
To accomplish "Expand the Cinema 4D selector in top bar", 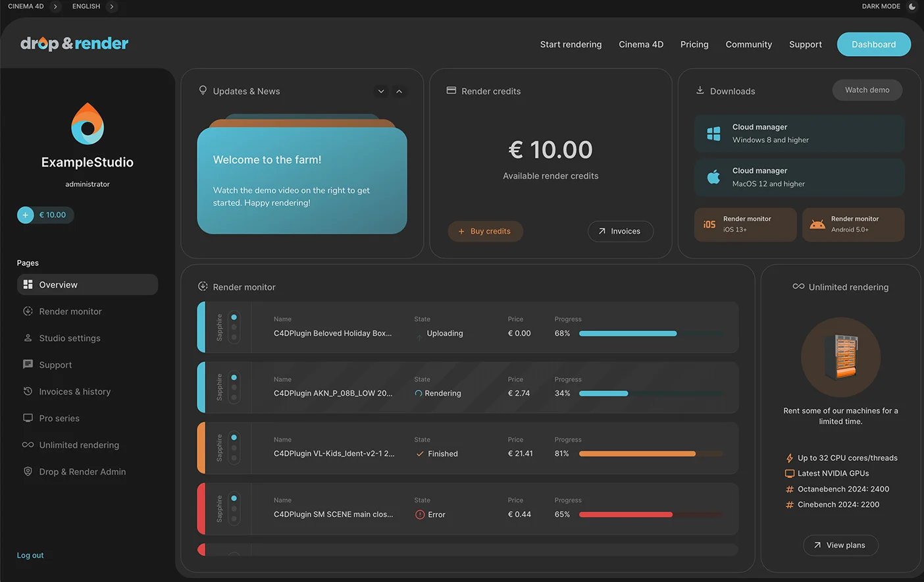I will tap(55, 7).
